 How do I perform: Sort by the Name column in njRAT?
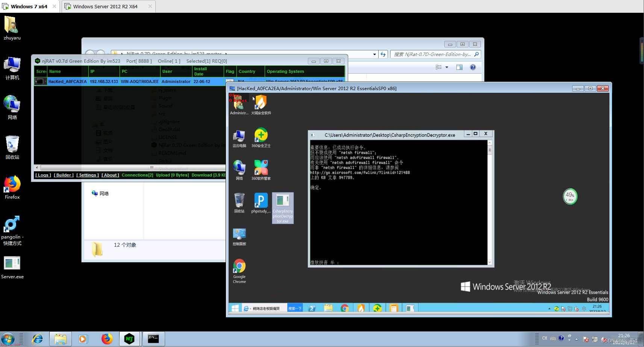[x=68, y=71]
